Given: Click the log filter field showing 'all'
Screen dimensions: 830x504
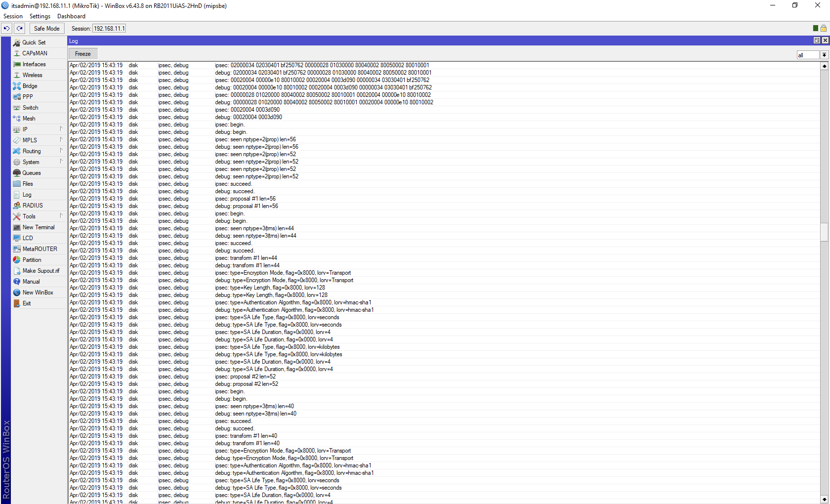Looking at the screenshot, I should click(x=808, y=55).
